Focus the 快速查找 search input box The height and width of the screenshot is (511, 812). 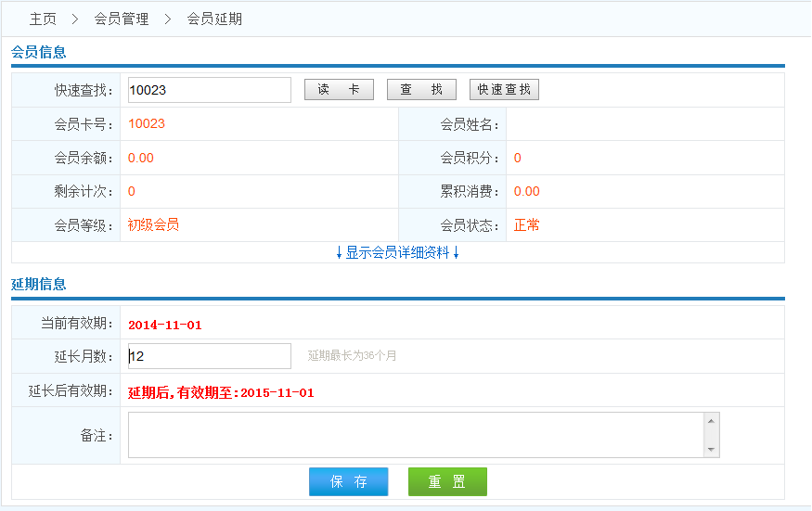pyautogui.click(x=210, y=90)
